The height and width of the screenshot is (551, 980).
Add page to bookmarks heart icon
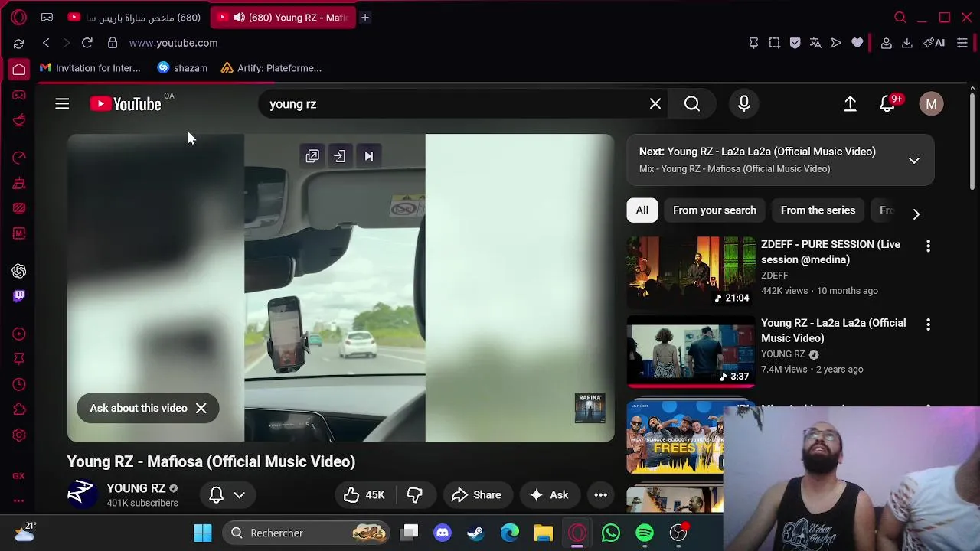857,43
